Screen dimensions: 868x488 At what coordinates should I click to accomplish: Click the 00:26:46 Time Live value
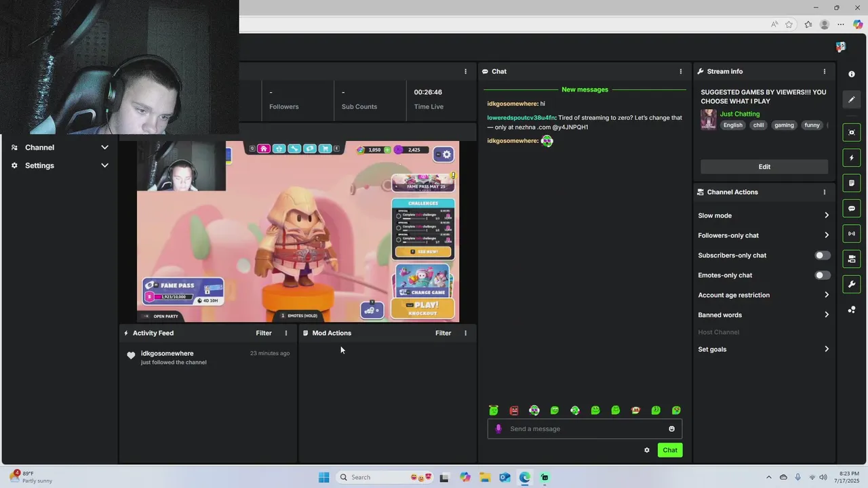click(428, 92)
